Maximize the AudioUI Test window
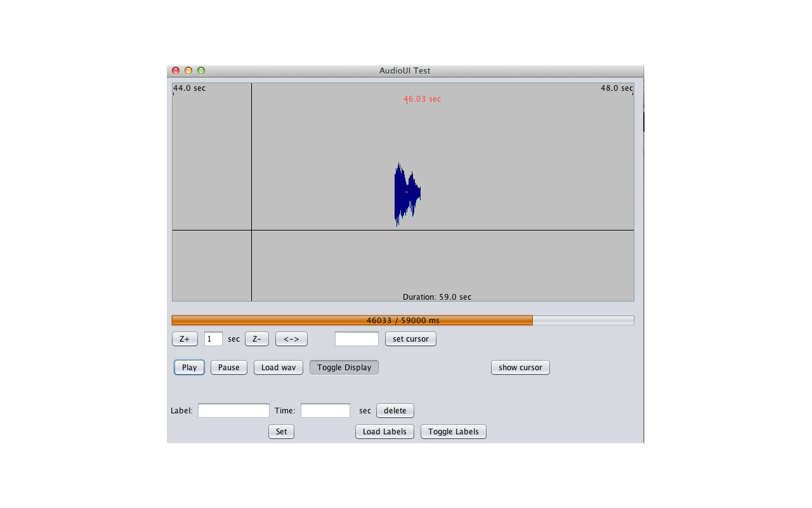Image resolution: width=812 pixels, height=508 pixels. pyautogui.click(x=201, y=70)
